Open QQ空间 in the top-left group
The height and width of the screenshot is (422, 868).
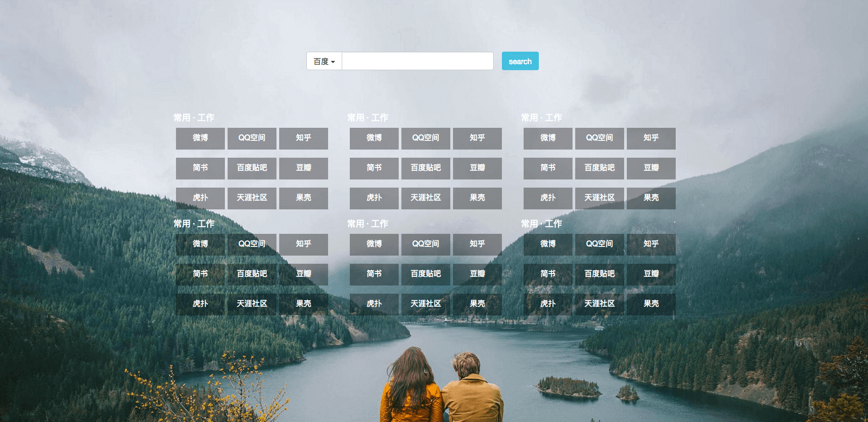pos(252,139)
